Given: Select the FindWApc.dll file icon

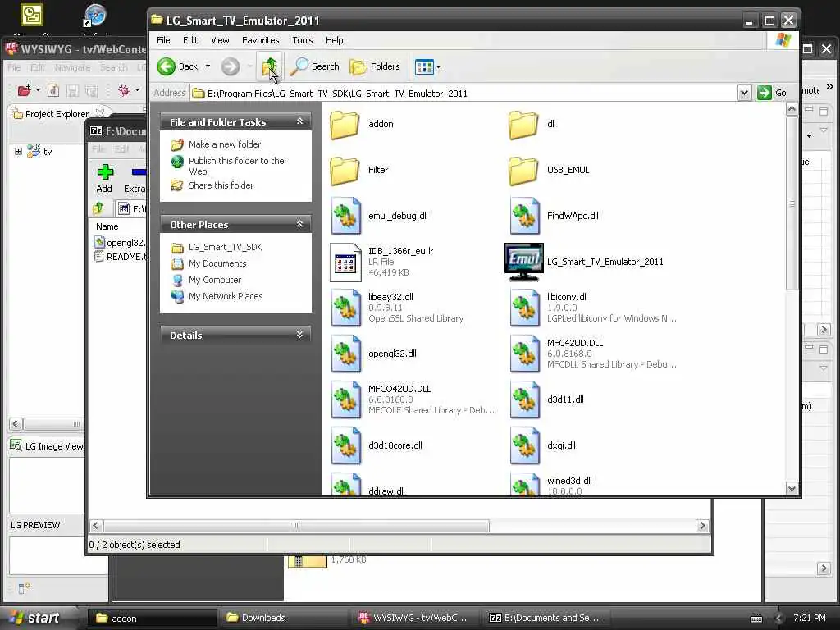Looking at the screenshot, I should [x=524, y=216].
